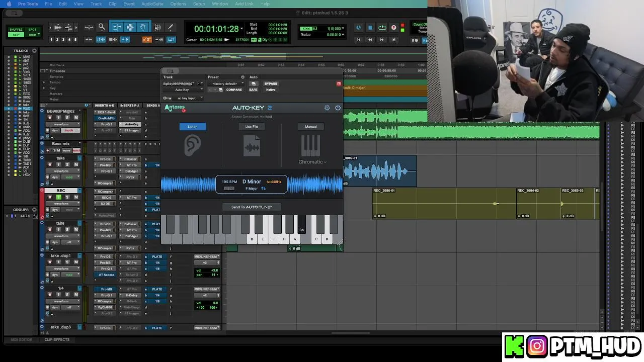644x362 pixels.
Task: Click preset settings circle icon
Action: click(243, 77)
